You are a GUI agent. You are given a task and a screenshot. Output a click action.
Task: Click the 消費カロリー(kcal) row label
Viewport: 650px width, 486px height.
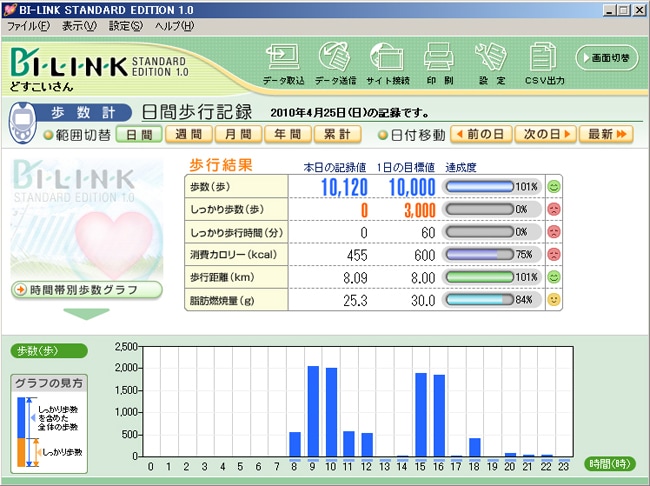(x=233, y=254)
